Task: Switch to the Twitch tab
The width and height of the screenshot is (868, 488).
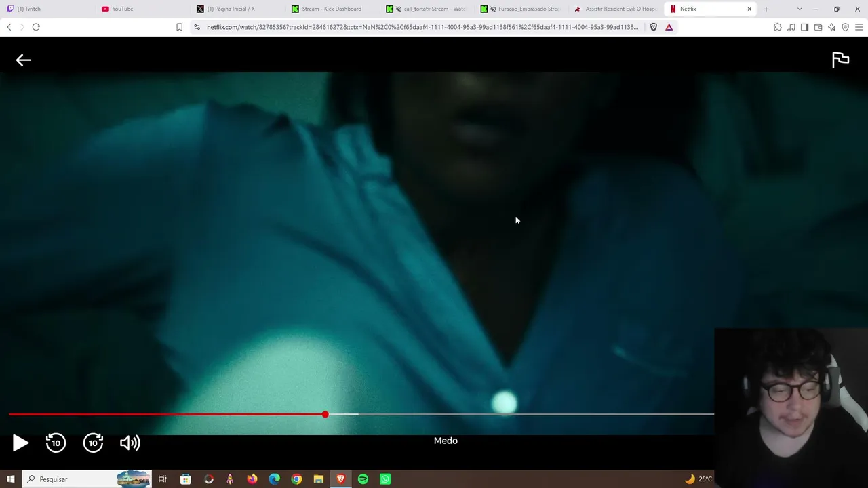Action: [47, 9]
